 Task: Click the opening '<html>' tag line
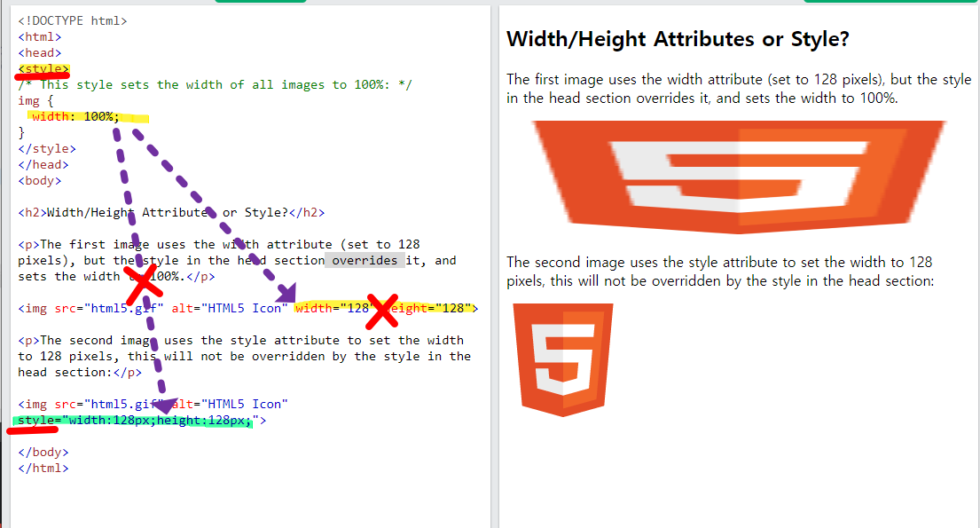(x=39, y=37)
